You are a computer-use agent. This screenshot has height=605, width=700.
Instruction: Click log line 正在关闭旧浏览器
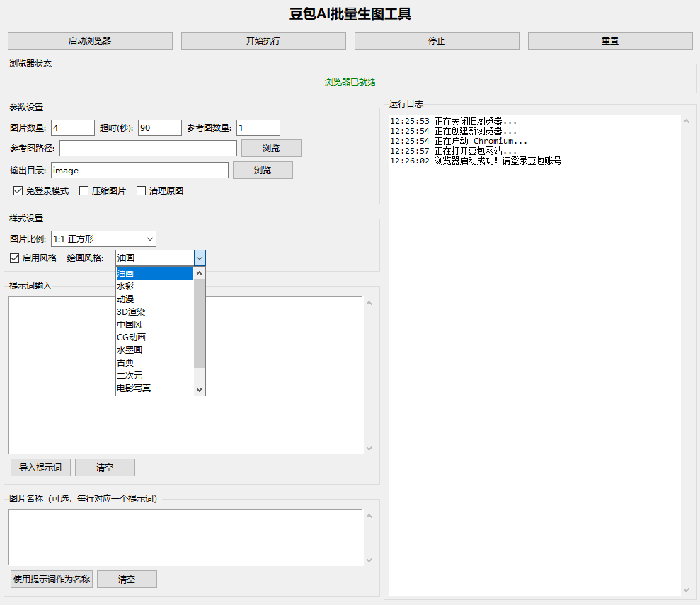click(x=454, y=122)
